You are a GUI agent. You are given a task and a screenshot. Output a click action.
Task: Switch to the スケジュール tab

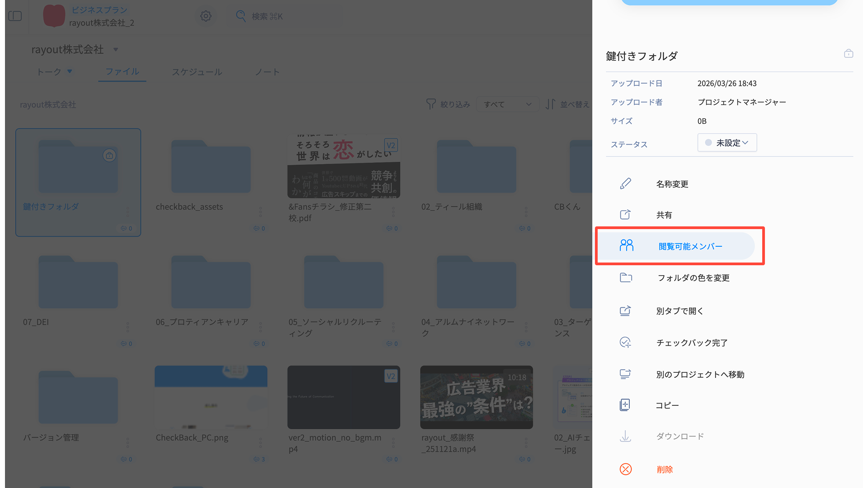tap(197, 72)
